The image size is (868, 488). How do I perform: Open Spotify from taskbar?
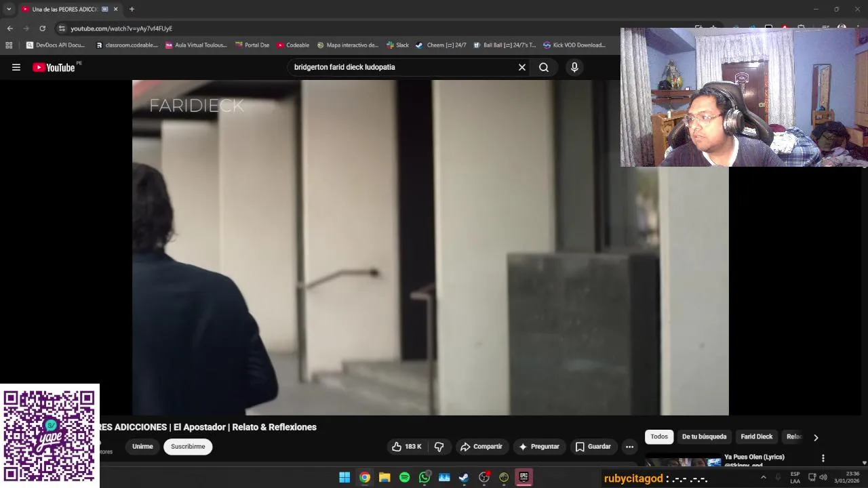tap(405, 477)
